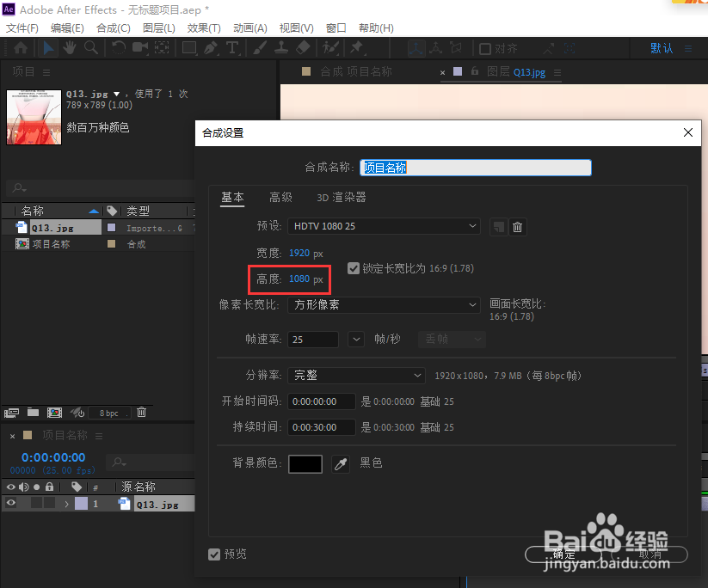The height and width of the screenshot is (588, 708).
Task: Select the Rectangle shape tool
Action: pos(188,48)
